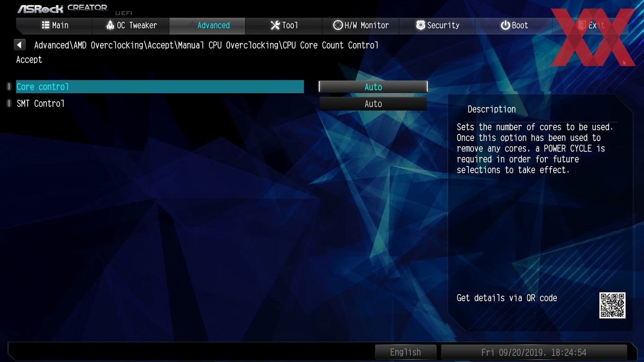Open the Main tab
This screenshot has width=644, height=362.
coord(54,26)
